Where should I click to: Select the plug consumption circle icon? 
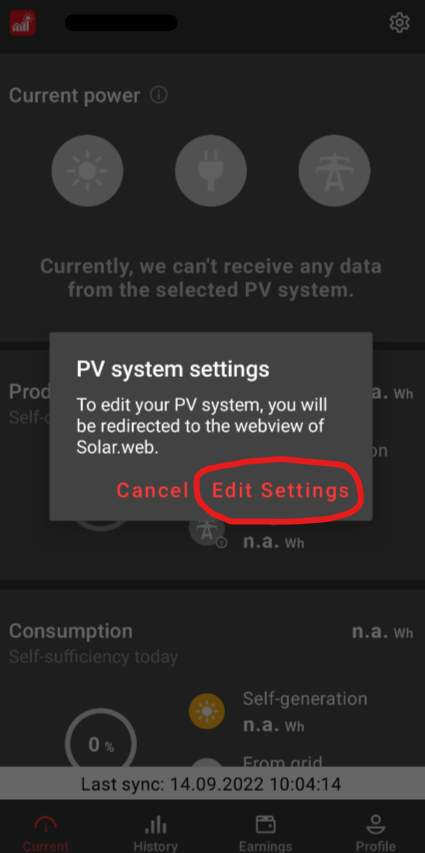click(211, 171)
